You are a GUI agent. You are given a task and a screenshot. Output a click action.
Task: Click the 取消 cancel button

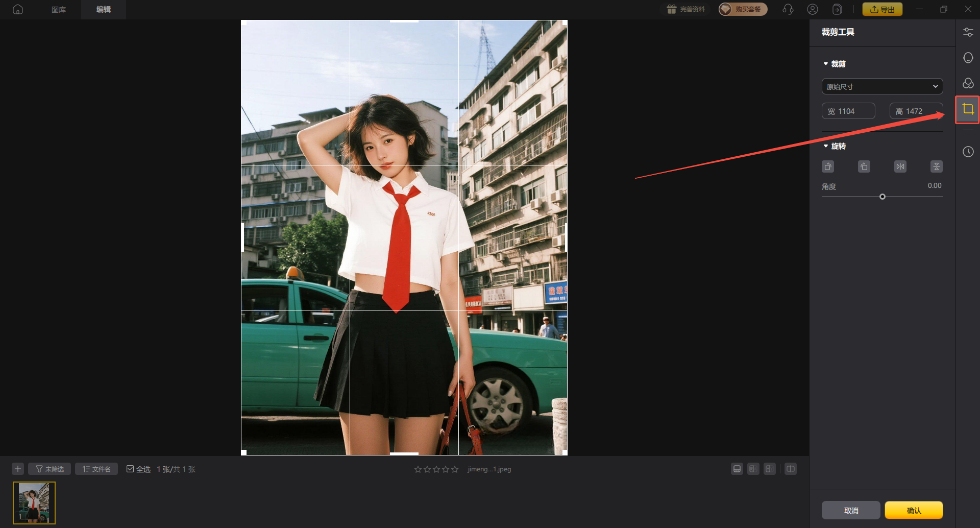tap(851, 510)
